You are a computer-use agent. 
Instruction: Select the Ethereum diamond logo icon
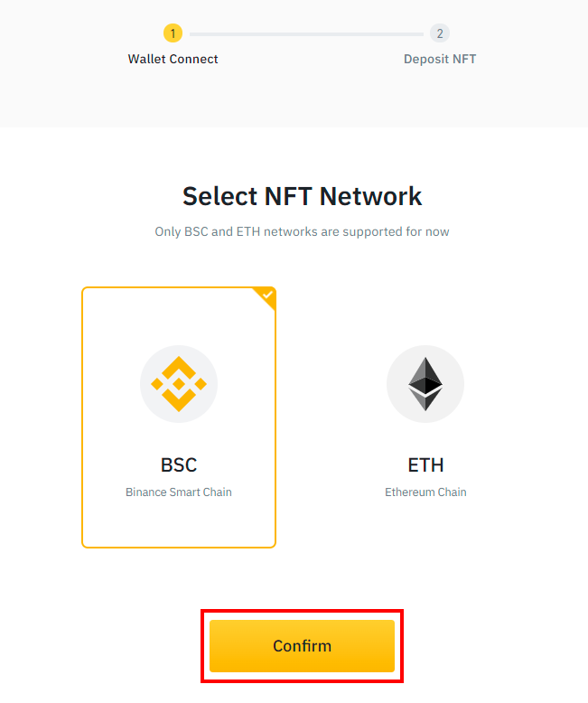pyautogui.click(x=425, y=384)
